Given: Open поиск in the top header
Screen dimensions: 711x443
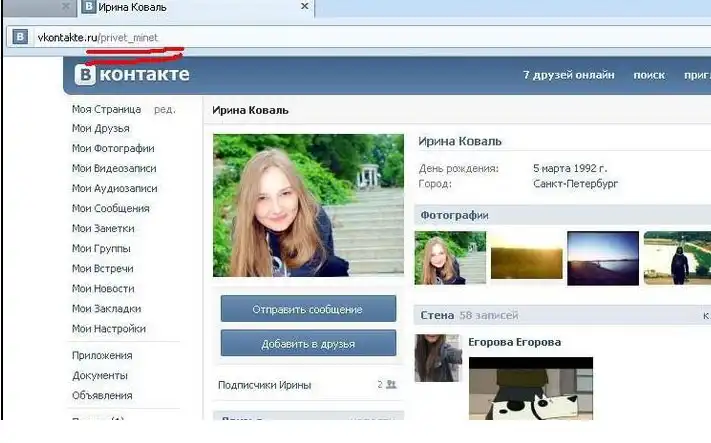Looking at the screenshot, I should (x=649, y=75).
